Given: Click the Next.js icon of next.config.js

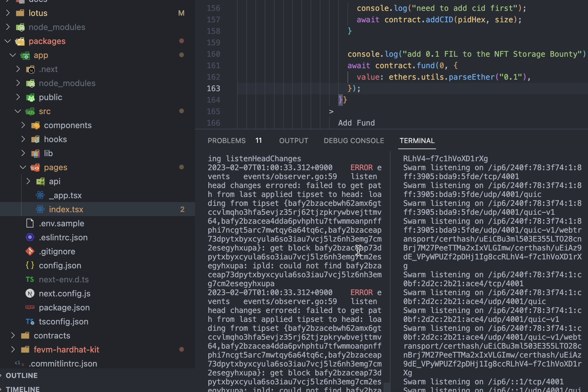Looking at the screenshot, I should point(30,294).
